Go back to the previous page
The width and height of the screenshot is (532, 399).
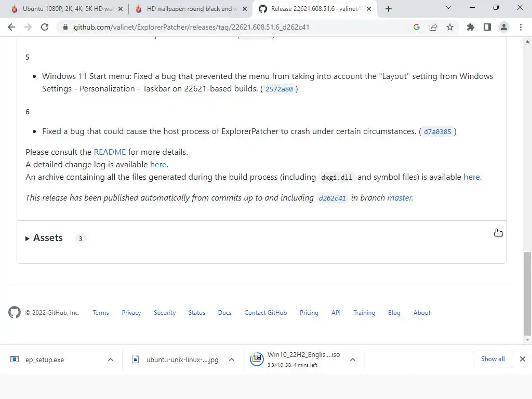(11, 27)
